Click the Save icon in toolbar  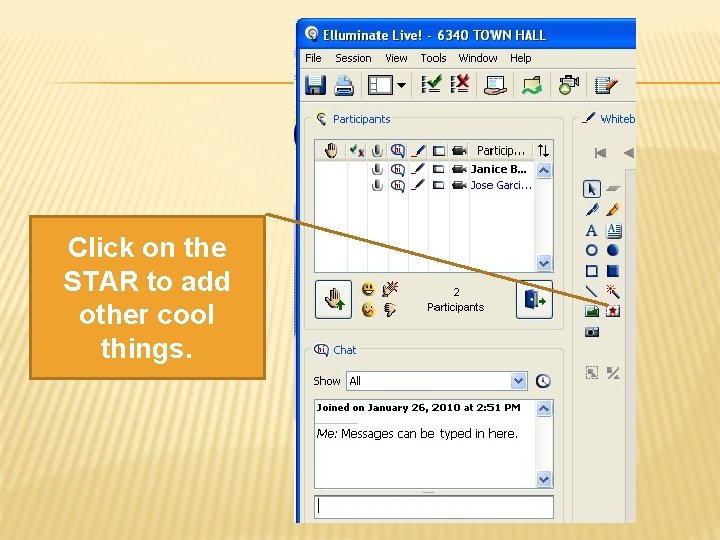315,85
